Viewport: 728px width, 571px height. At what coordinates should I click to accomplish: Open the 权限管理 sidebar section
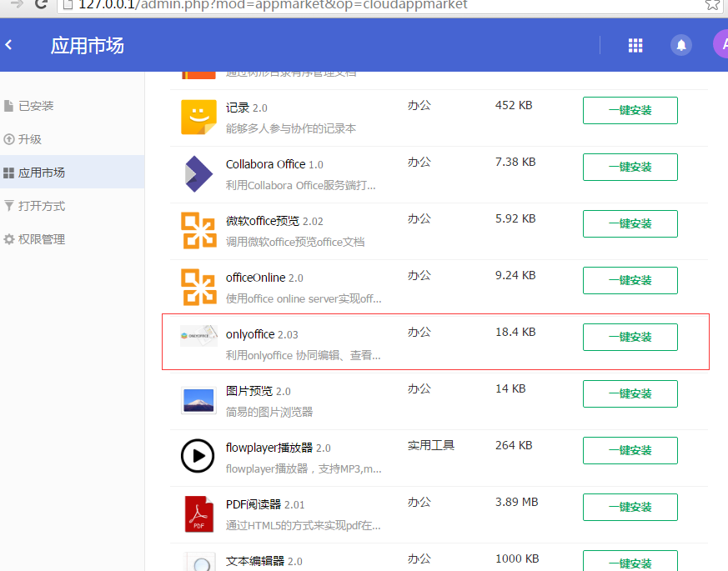pos(72,239)
